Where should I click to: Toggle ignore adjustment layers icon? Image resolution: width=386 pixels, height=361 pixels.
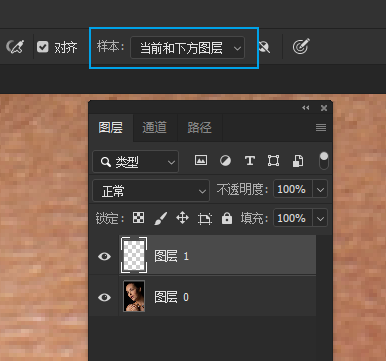[264, 47]
